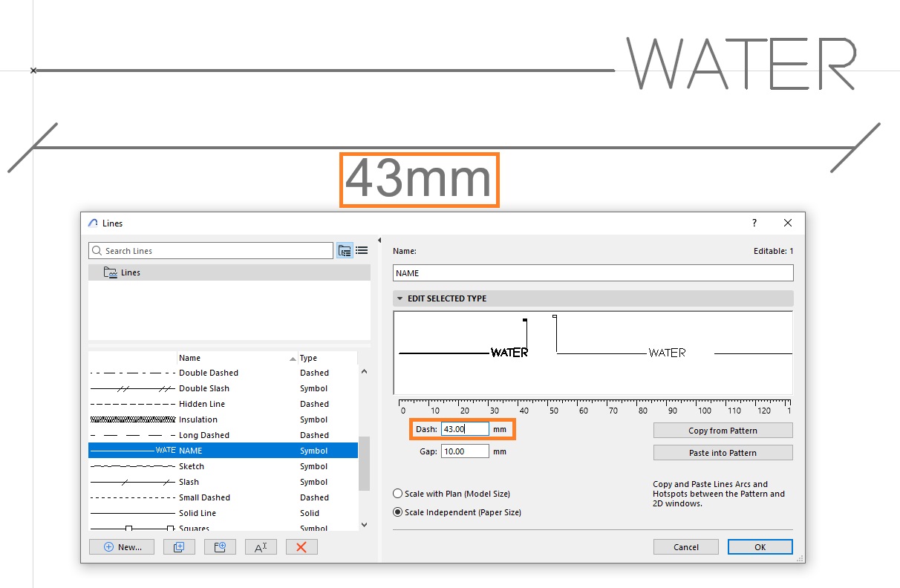Select the Long Dashed line type
Image resolution: width=900 pixels, height=588 pixels.
223,435
